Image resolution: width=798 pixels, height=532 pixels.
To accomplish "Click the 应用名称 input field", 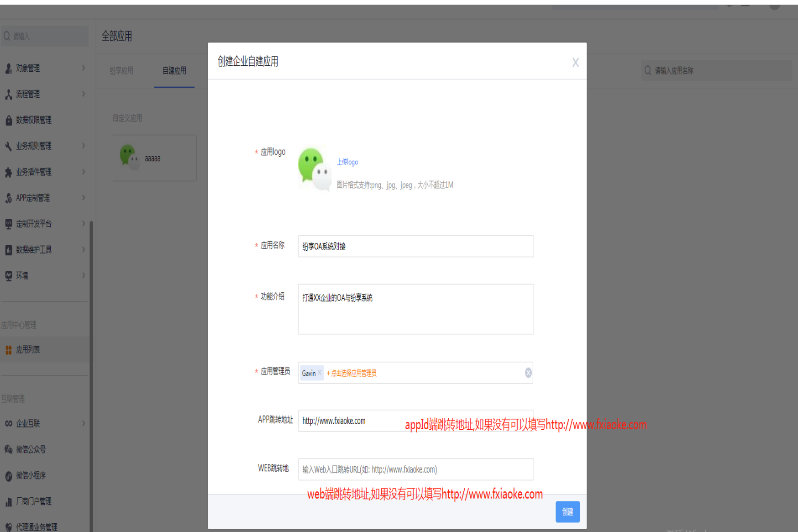I will [415, 246].
